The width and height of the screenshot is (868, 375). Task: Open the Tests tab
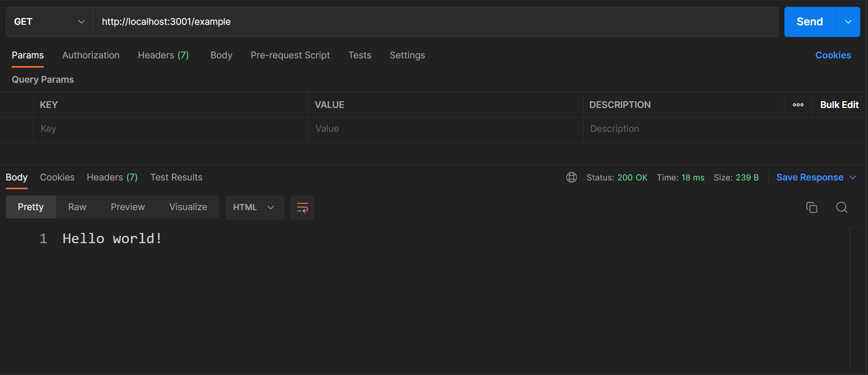tap(360, 55)
